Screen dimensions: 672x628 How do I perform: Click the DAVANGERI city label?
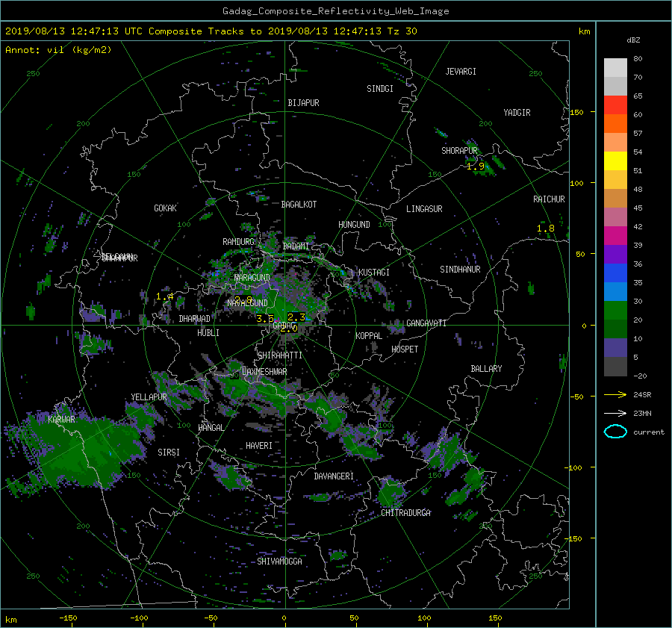334,476
